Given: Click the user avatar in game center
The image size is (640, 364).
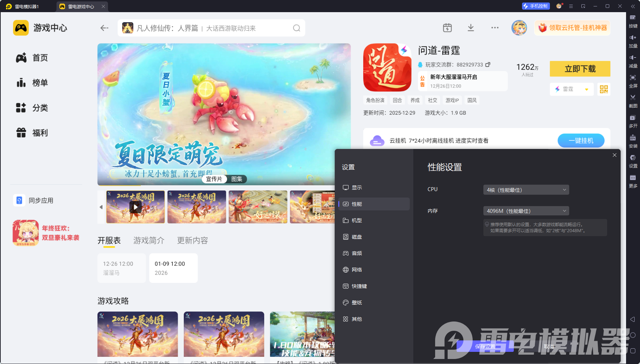Looking at the screenshot, I should pos(519,28).
